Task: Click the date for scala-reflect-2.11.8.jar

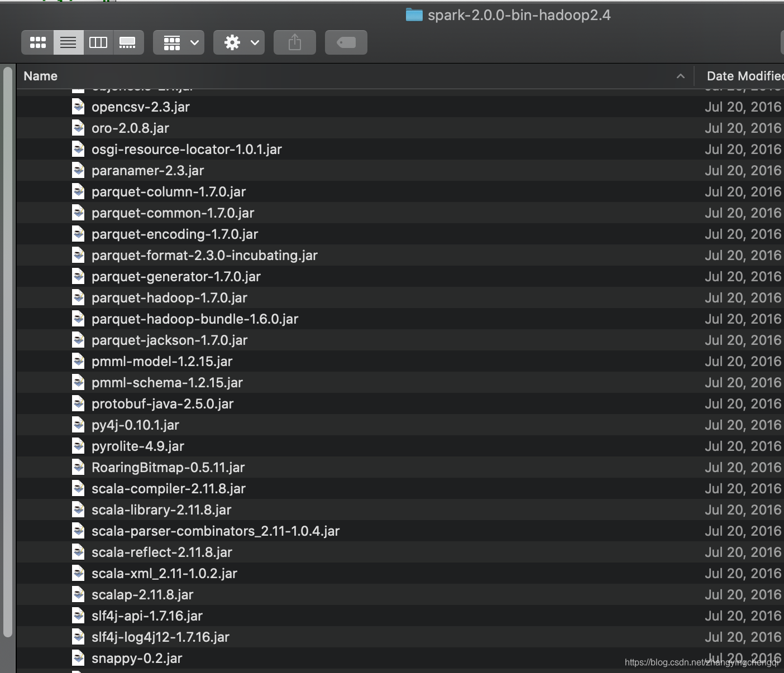Action: 743,552
